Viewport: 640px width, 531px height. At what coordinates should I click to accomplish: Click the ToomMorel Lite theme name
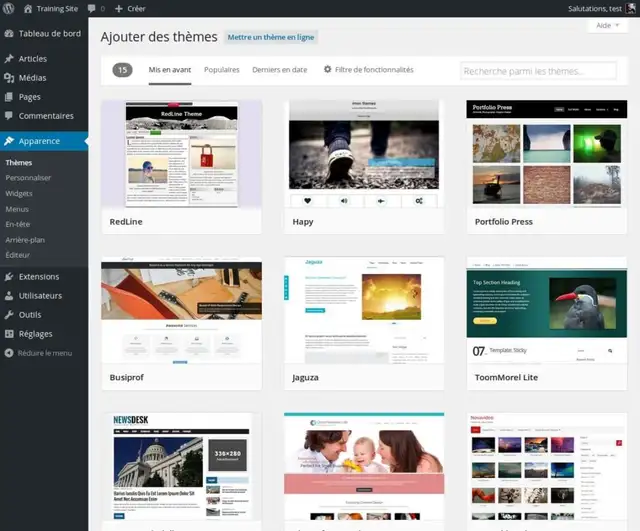[506, 378]
